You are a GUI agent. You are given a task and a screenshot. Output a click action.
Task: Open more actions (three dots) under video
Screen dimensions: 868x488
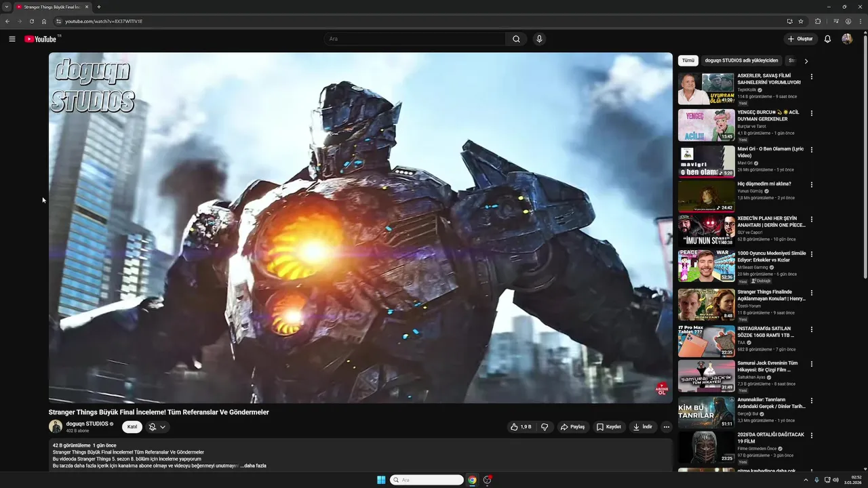click(x=667, y=427)
